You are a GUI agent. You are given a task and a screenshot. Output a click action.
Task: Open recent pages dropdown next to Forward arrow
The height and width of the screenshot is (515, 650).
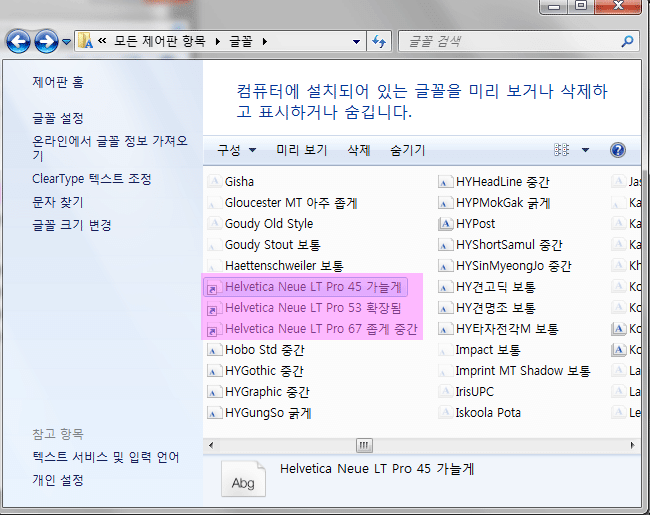66,41
